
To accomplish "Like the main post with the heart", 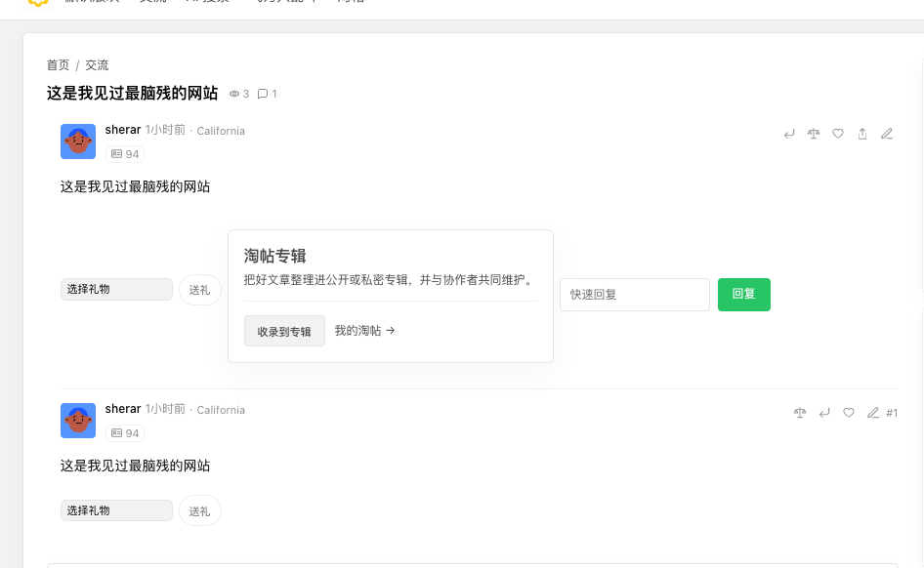I will tap(838, 135).
